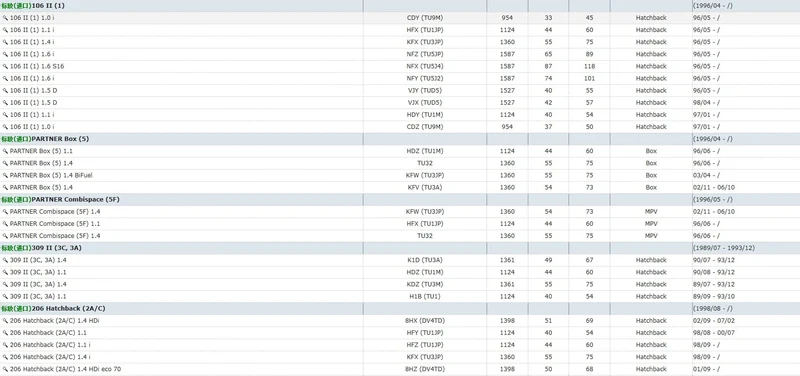Select the PARTNER Combispace (5F) group header
Image resolution: width=800 pixels, height=376 pixels.
pyautogui.click(x=60, y=199)
